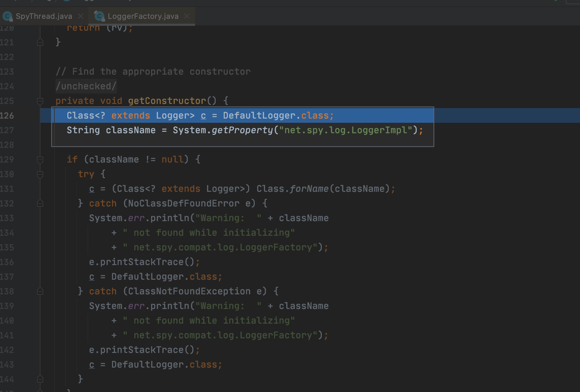Screen dimensions: 580x392
Task: Click e.printStackTrace() on line 136
Action: point(142,262)
